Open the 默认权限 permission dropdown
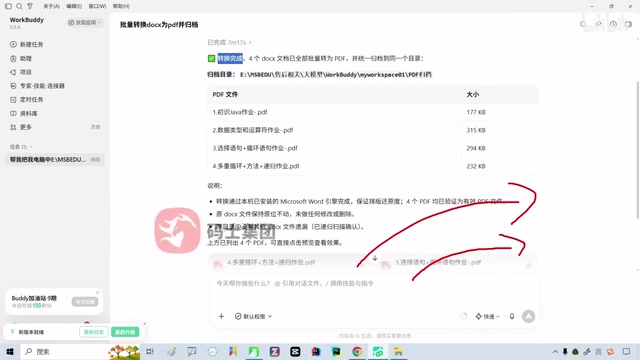640x360 pixels. (253, 316)
